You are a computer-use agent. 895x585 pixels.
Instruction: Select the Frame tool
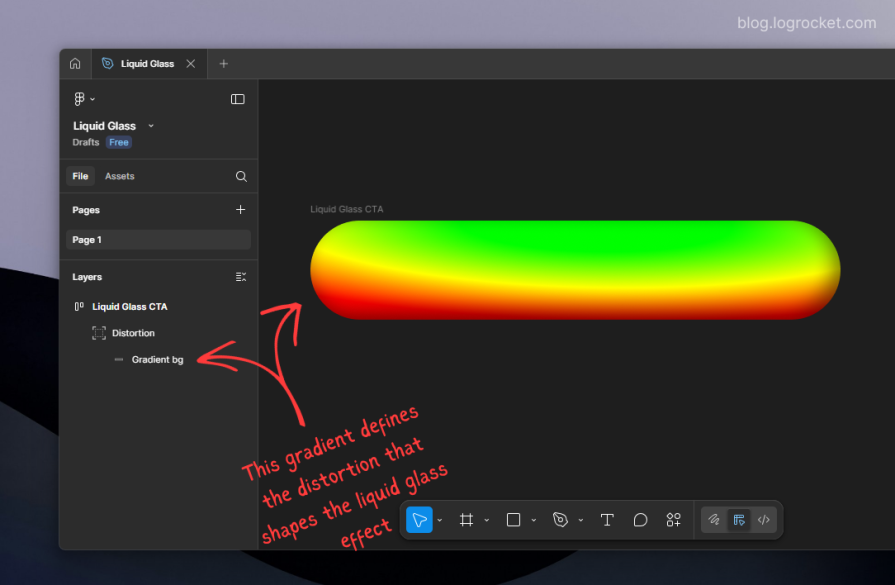click(466, 520)
